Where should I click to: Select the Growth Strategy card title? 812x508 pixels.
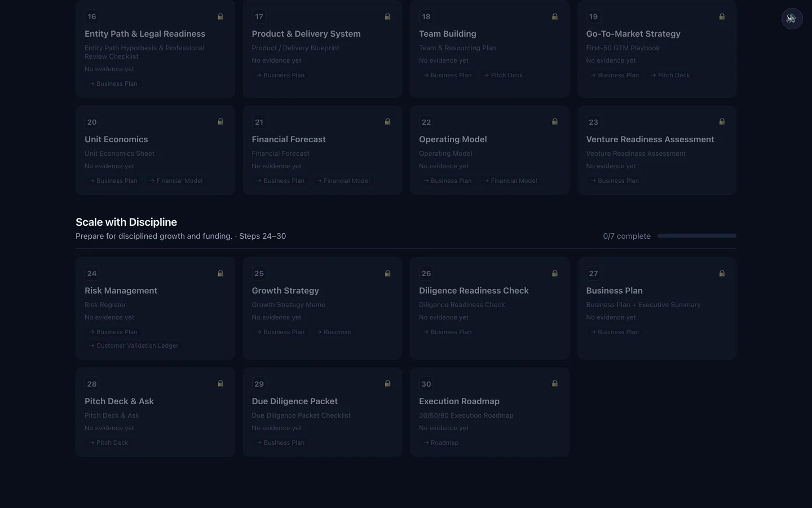(x=285, y=291)
